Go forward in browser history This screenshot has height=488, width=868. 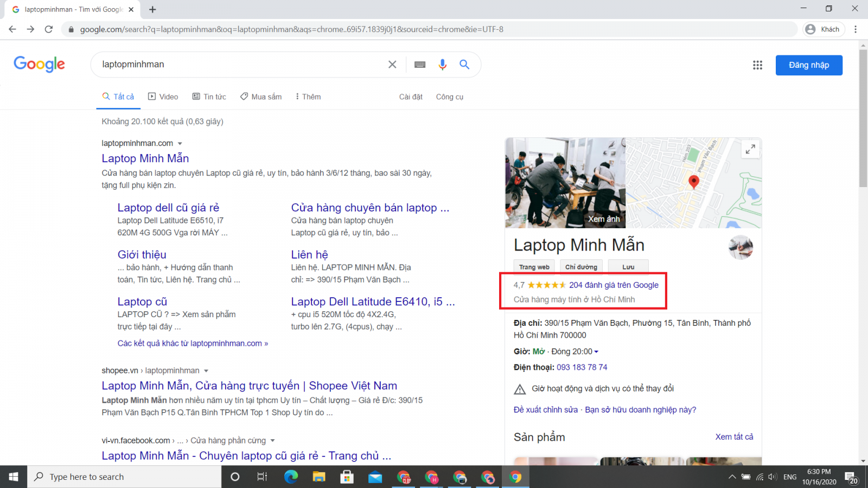click(x=30, y=29)
